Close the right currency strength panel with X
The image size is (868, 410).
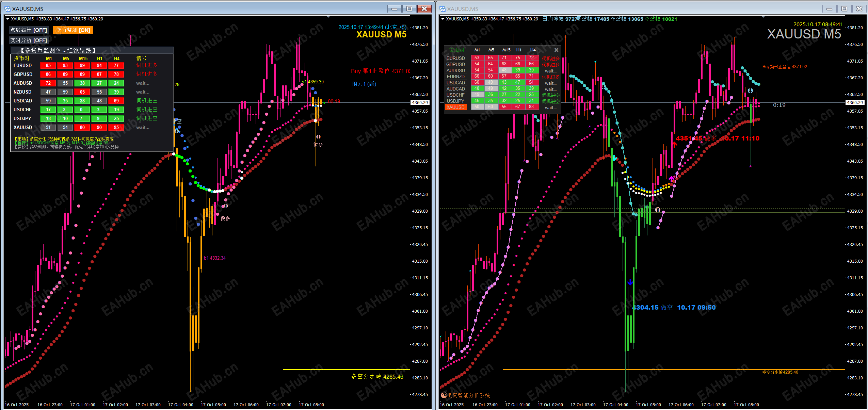pos(556,50)
